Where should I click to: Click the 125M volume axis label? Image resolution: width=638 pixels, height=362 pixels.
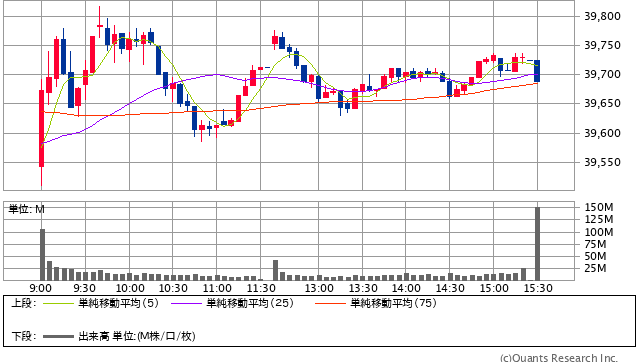click(599, 220)
